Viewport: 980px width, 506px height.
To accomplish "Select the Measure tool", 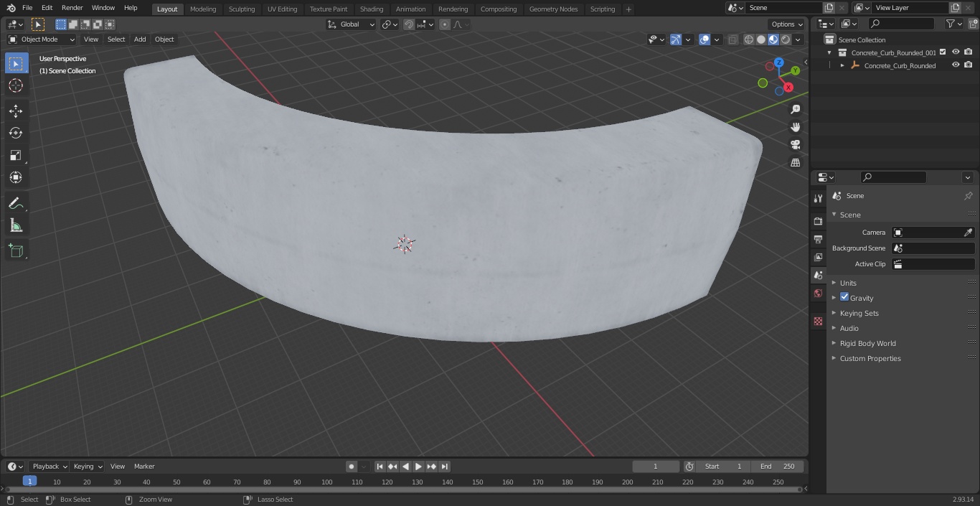I will (16, 226).
